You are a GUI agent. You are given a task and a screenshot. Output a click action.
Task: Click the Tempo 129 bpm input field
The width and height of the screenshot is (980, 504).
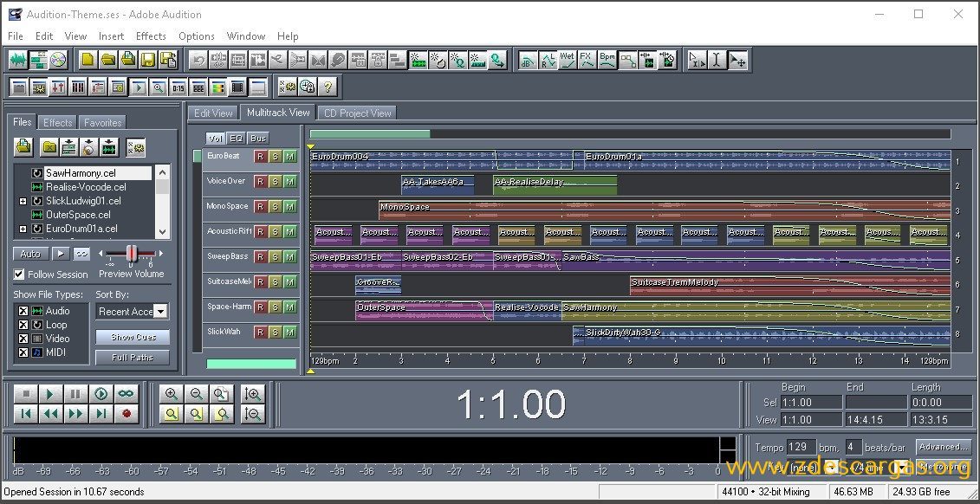801,447
